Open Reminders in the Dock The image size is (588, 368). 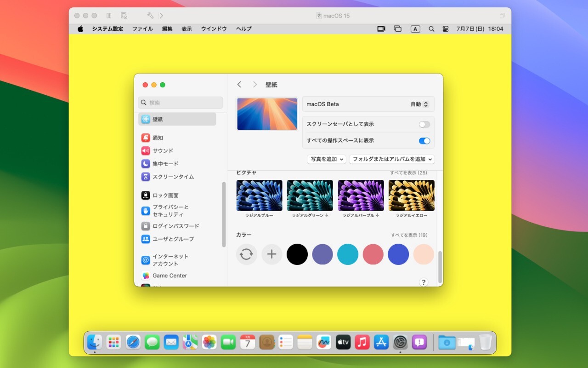(x=286, y=342)
